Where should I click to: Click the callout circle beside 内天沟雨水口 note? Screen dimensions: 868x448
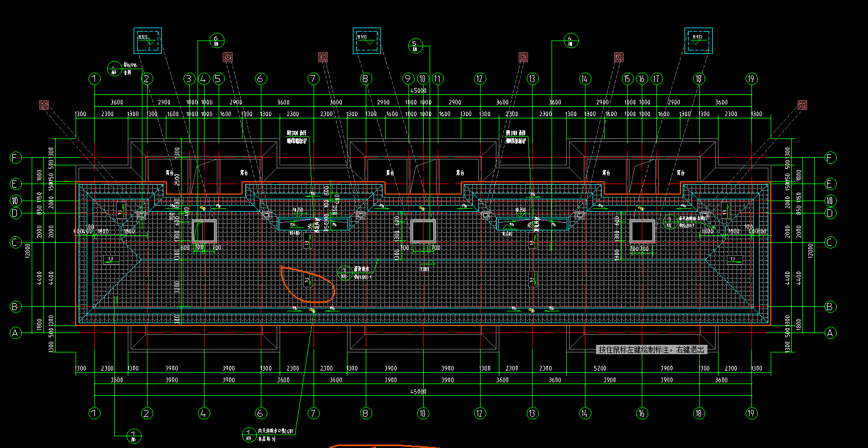click(249, 434)
